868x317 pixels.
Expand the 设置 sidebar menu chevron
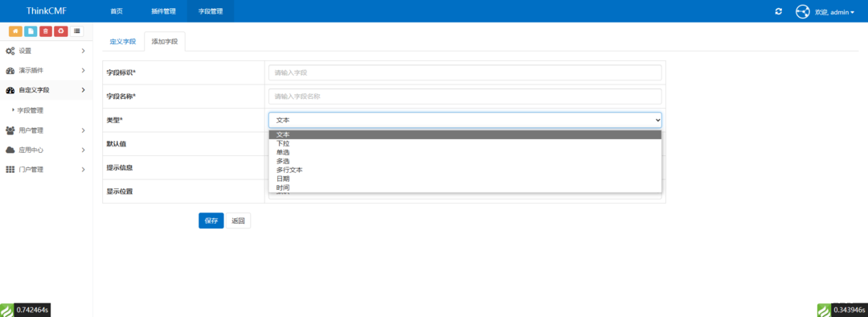point(83,51)
